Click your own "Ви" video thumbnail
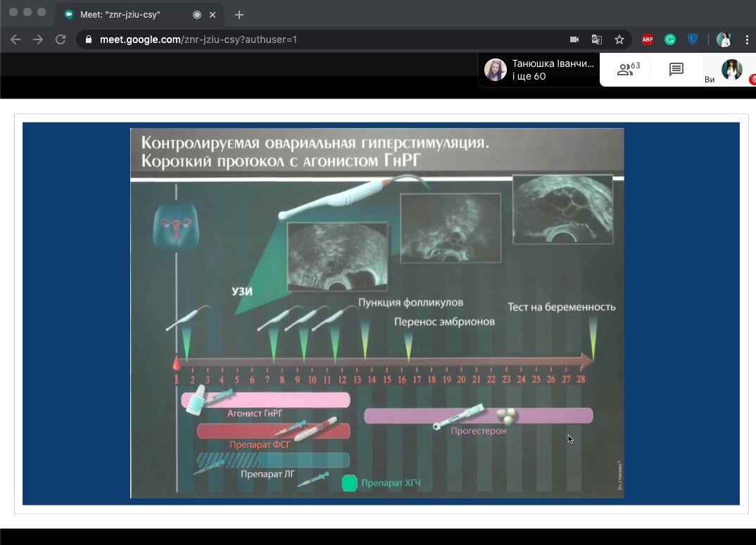 pyautogui.click(x=731, y=69)
